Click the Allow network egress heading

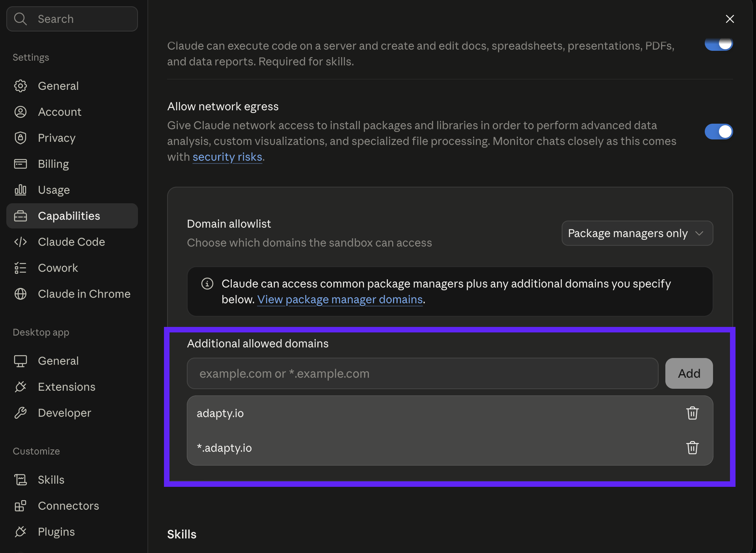(223, 106)
